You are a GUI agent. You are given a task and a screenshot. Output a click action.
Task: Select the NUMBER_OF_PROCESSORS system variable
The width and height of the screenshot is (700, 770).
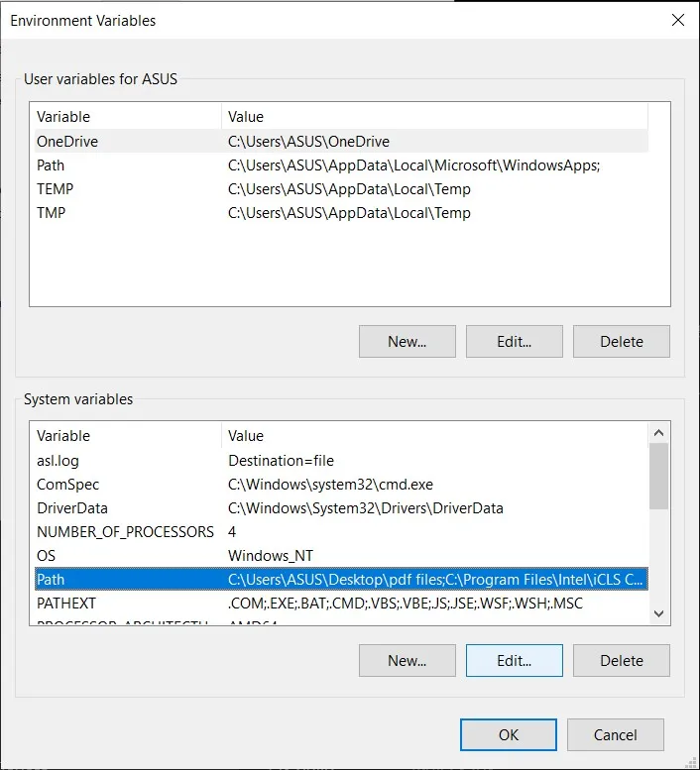click(x=125, y=532)
